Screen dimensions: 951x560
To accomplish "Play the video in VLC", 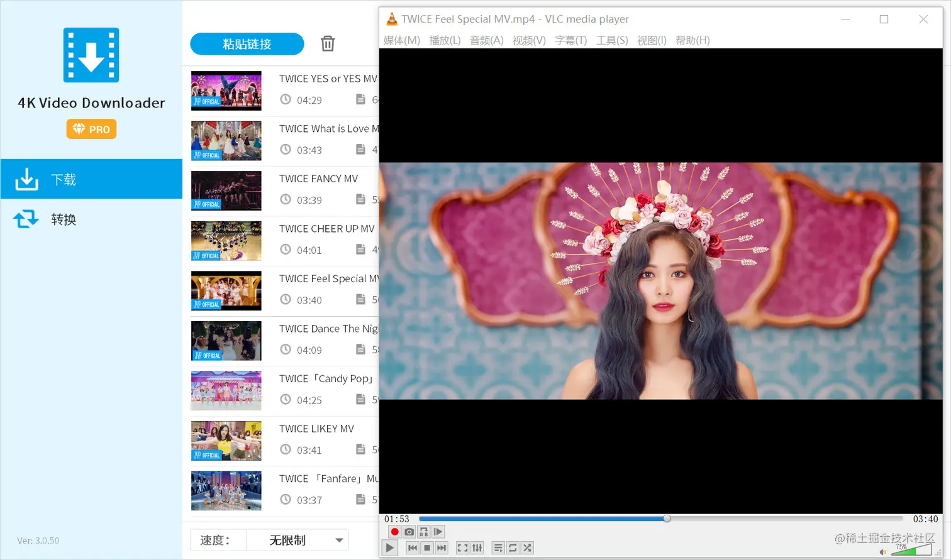I will click(390, 548).
